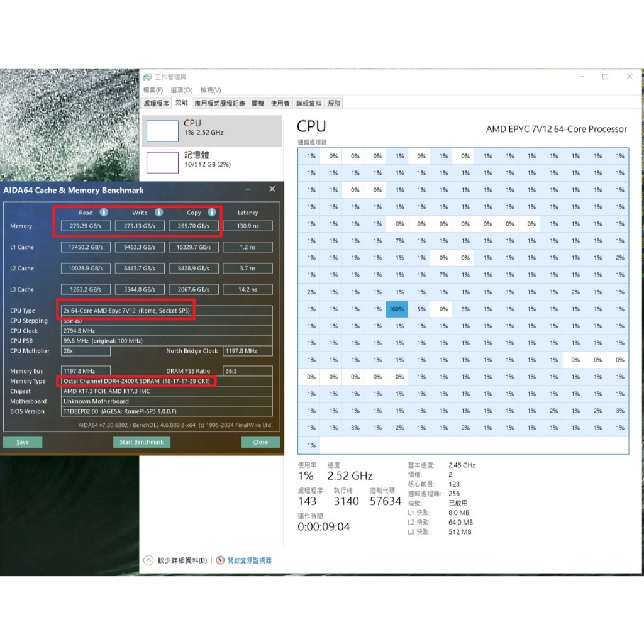Click the Write info icon in AIDA64
Viewport: 644px width, 644px height.
[159, 213]
